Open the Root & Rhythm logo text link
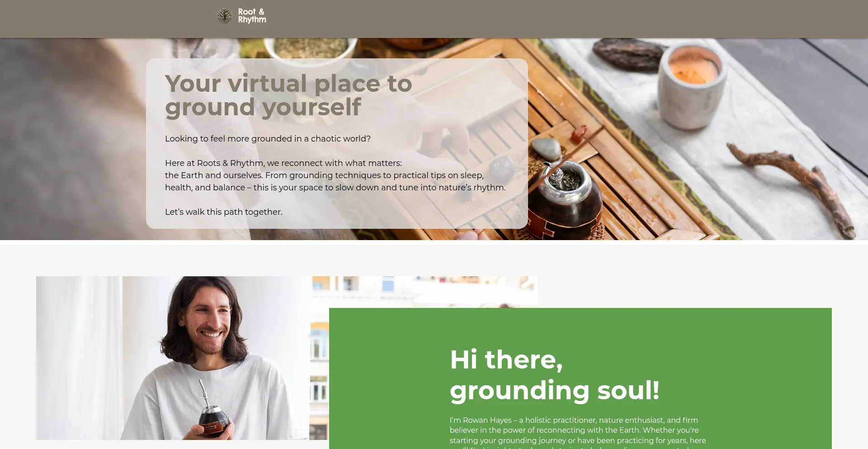The image size is (868, 449). click(252, 16)
